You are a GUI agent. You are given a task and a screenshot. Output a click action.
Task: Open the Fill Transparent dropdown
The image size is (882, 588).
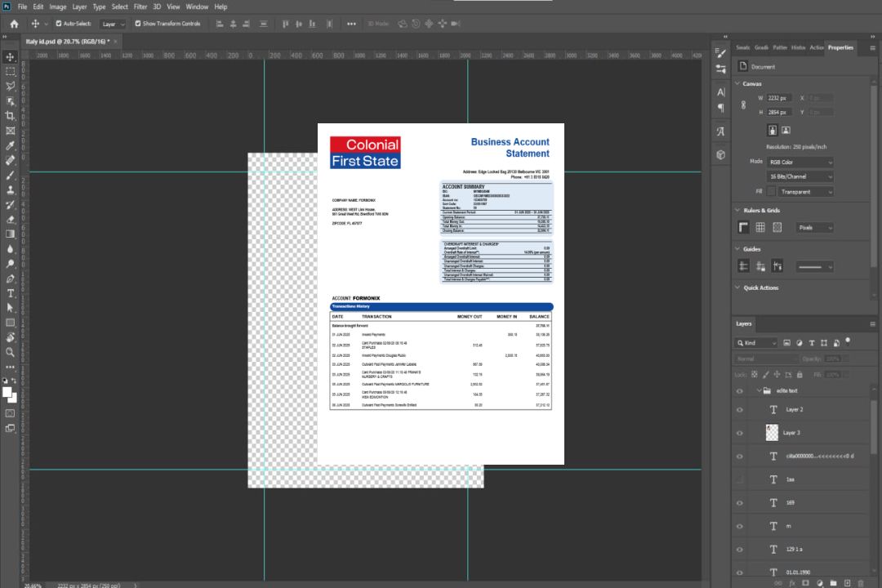[806, 192]
